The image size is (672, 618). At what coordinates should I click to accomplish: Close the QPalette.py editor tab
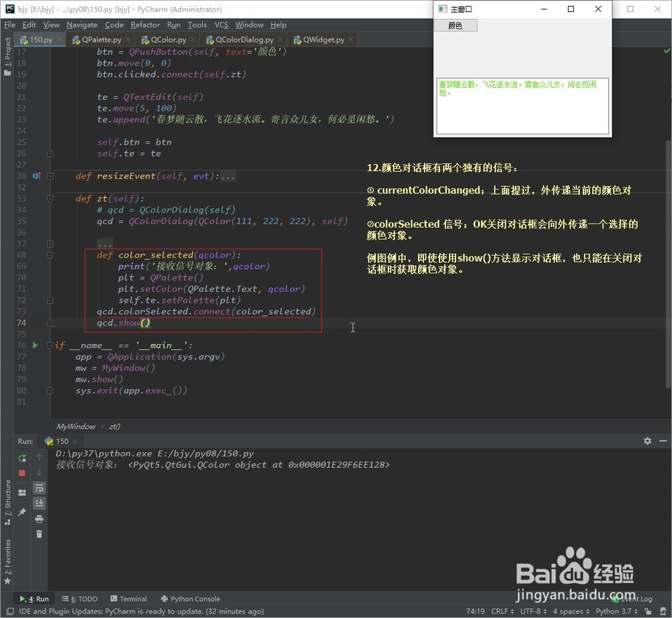pyautogui.click(x=128, y=40)
